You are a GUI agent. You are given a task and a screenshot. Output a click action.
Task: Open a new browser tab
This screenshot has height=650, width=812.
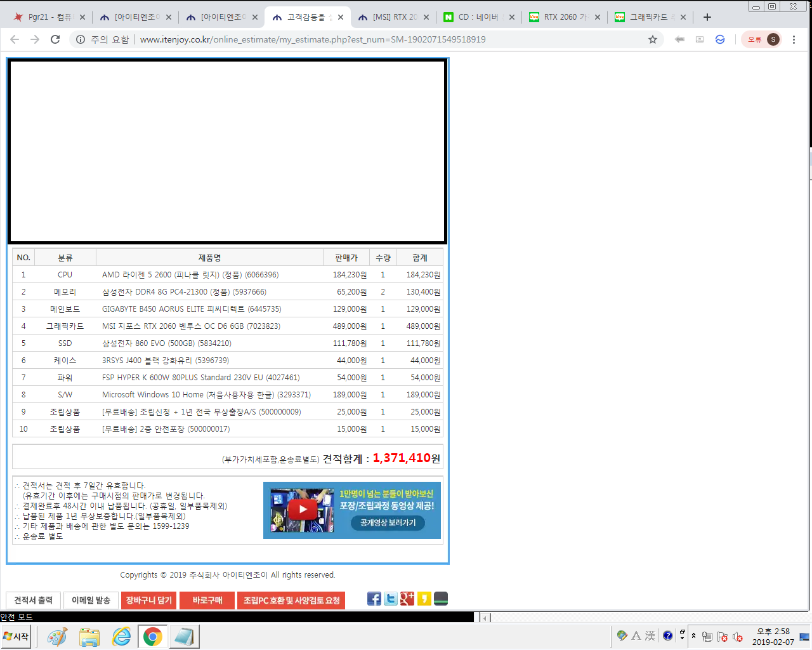coord(707,17)
